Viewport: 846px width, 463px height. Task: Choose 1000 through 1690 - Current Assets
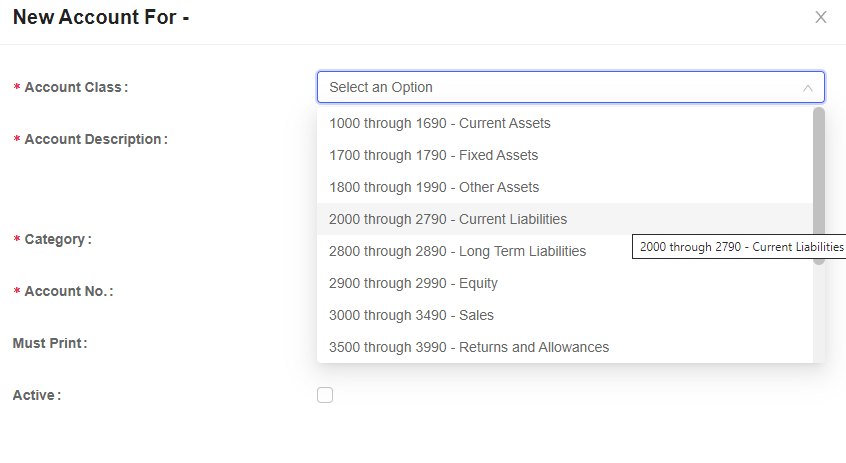(x=565, y=123)
